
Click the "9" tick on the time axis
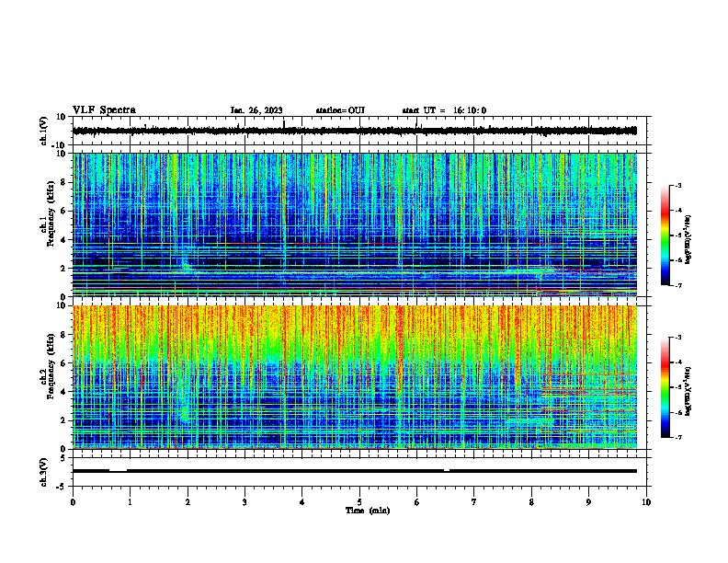pyautogui.click(x=588, y=502)
